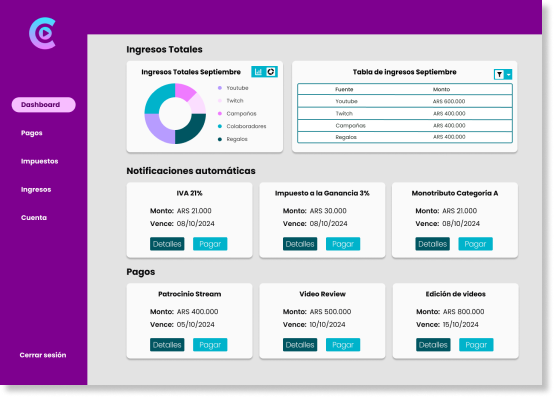Screen dimensions: 554x397
Task: Click the ARS 800.000 amount value
Action: 464,312
